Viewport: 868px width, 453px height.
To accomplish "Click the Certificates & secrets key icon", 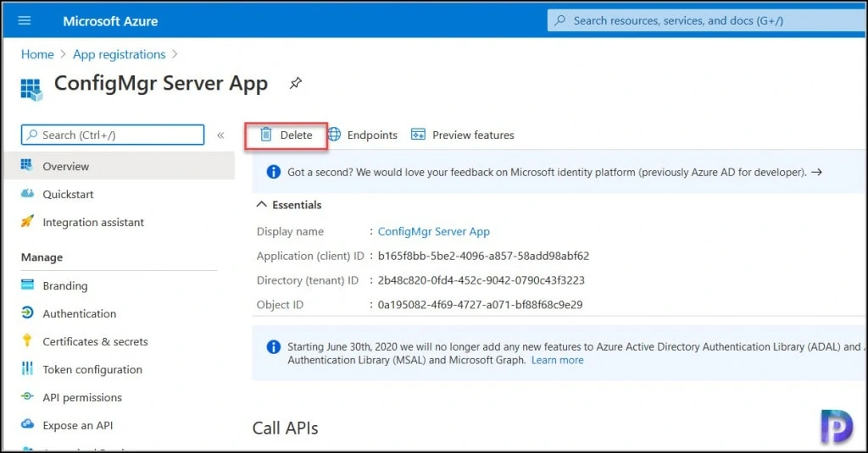I will pos(26,340).
